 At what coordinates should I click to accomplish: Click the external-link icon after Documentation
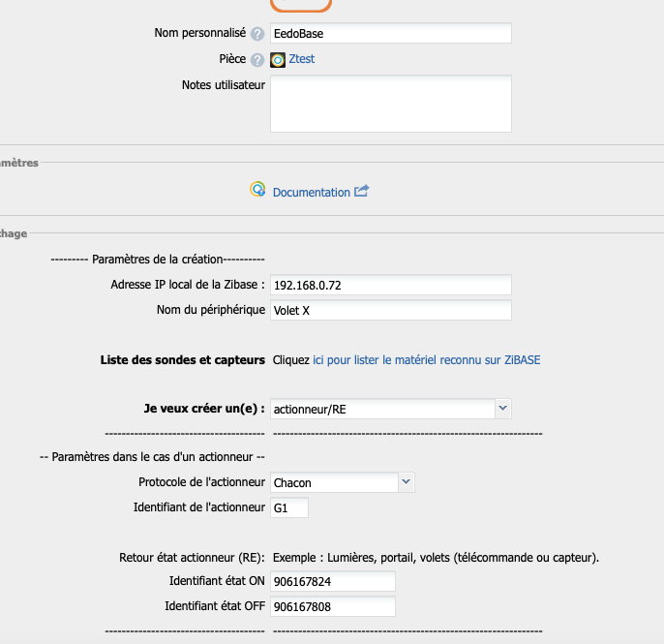(x=362, y=192)
